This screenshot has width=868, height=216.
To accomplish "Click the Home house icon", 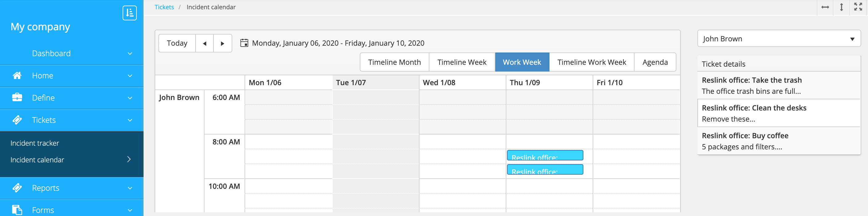I will click(17, 76).
